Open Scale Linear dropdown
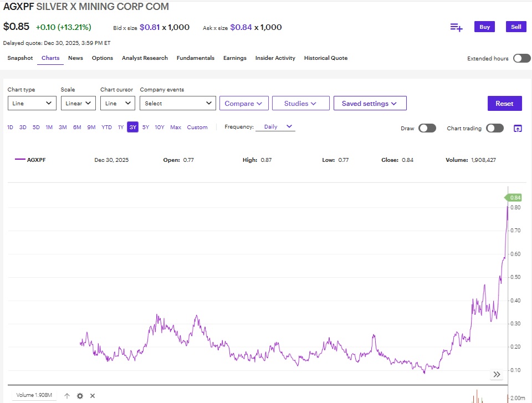 pyautogui.click(x=78, y=103)
